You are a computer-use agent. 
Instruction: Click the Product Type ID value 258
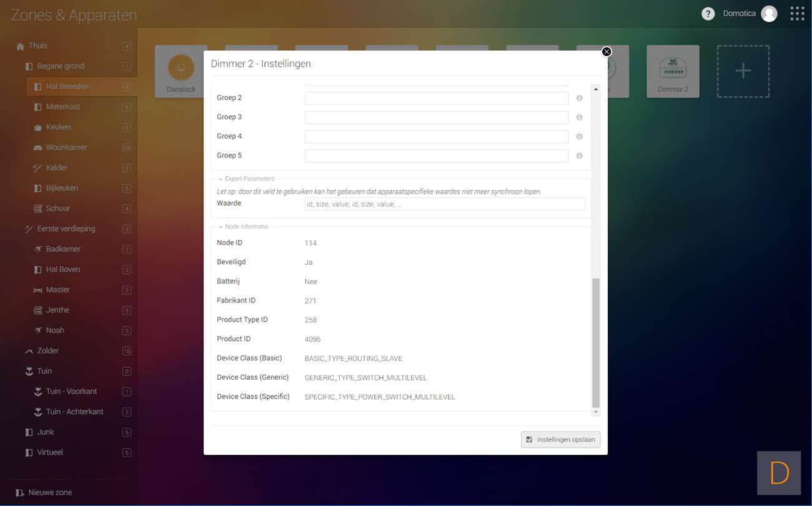pos(310,320)
